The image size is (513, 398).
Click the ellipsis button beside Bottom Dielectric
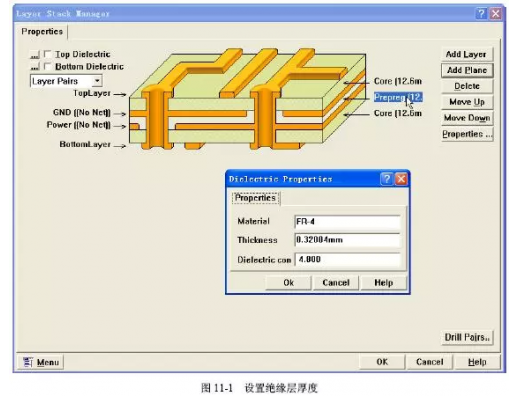click(35, 67)
